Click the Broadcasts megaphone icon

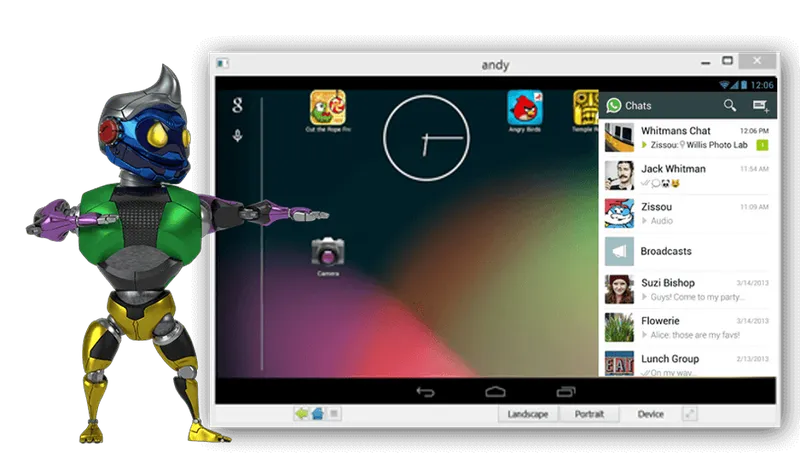point(619,251)
